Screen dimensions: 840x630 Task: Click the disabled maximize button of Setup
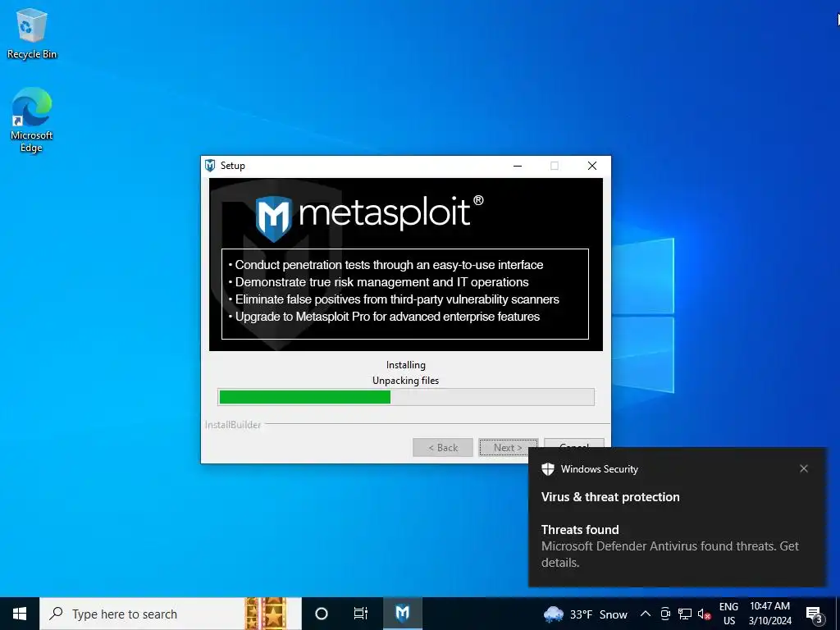pyautogui.click(x=555, y=166)
